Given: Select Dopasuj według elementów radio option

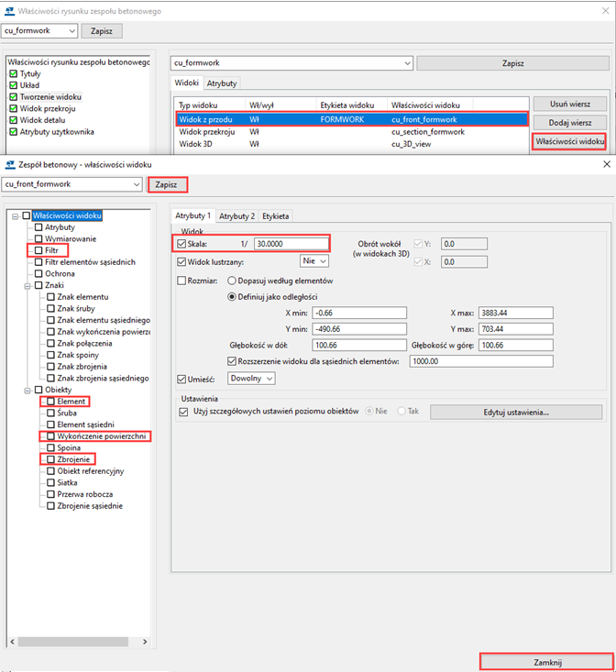Looking at the screenshot, I should pos(232,280).
